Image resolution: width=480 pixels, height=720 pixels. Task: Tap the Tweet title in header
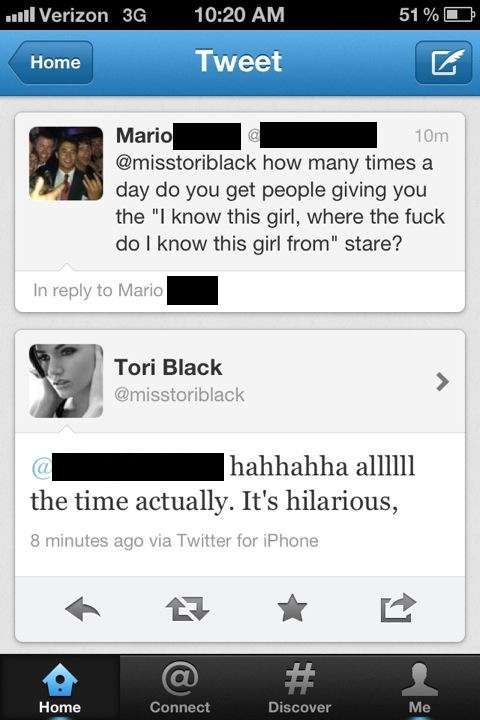coord(239,61)
